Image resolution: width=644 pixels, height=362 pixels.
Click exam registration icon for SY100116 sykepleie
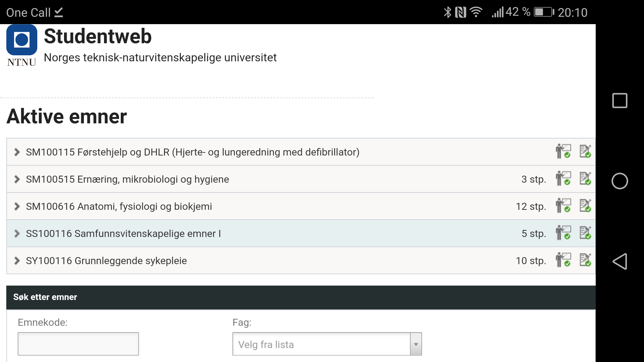tap(585, 260)
